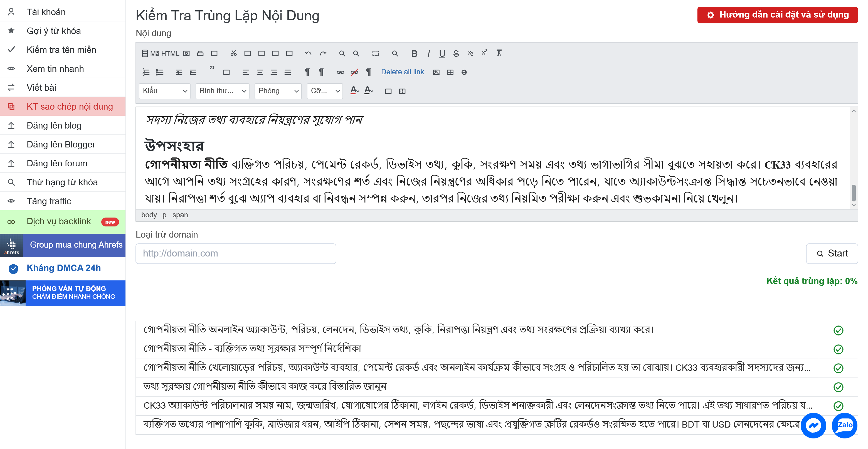Viewport: 868px width, 449px height.
Task: Open the Mã HTML source view
Action: 161,53
